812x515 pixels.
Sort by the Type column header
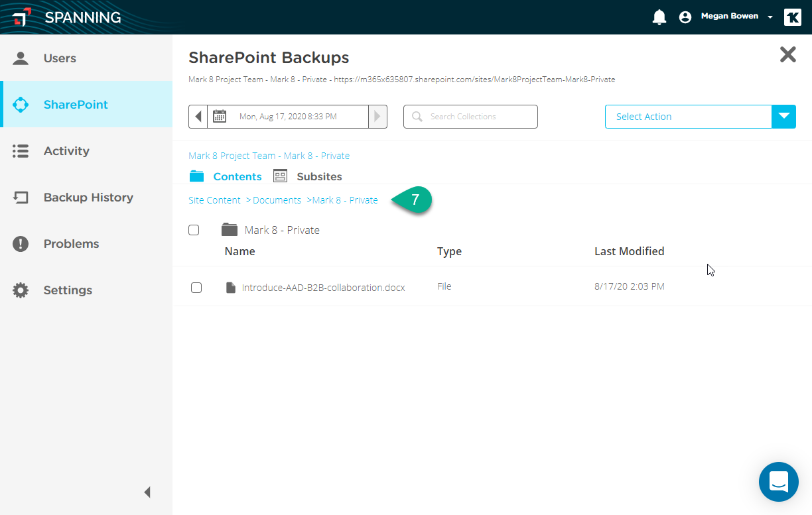point(449,251)
